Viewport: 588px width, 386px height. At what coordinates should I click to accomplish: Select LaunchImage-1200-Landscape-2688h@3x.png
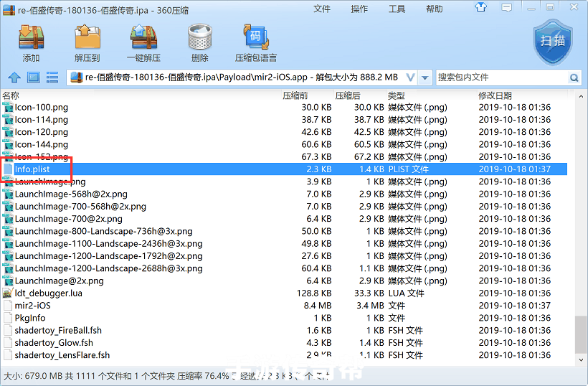tap(108, 268)
